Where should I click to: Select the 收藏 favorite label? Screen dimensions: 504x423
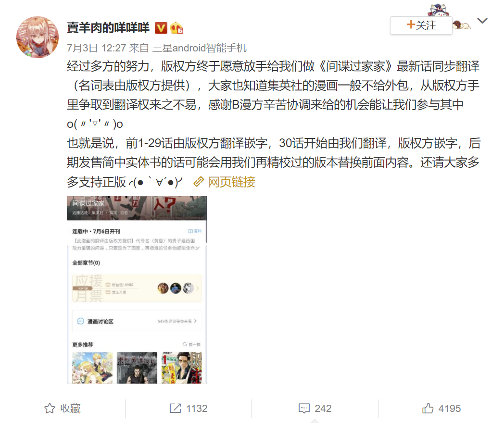click(70, 408)
